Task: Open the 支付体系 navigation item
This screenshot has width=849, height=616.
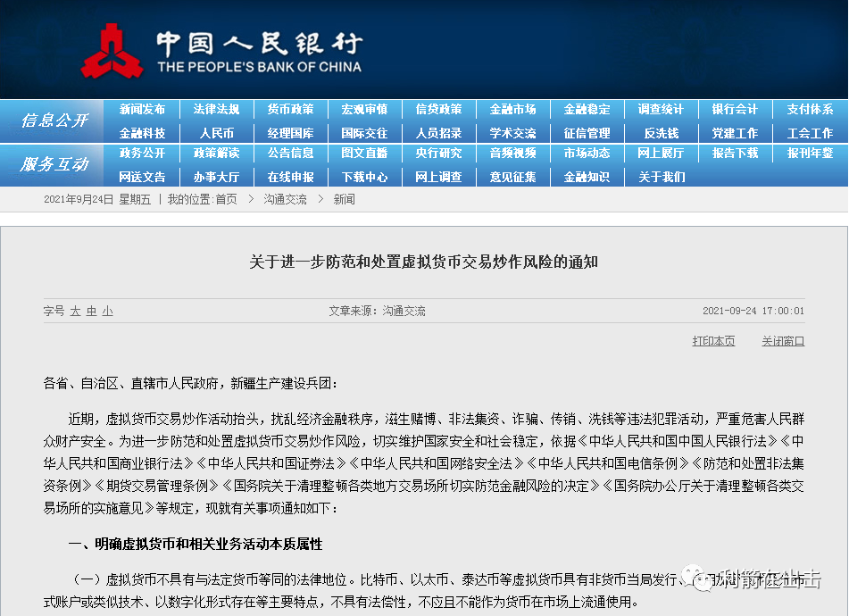Action: click(809, 109)
